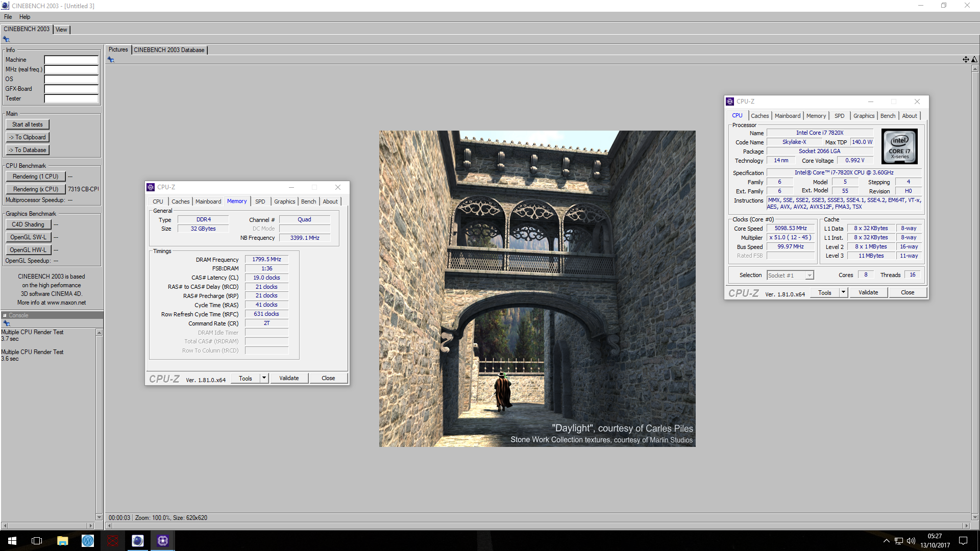Open the Graphics tab in the CPU-Z CPU window
Image resolution: width=980 pixels, height=551 pixels.
click(864, 116)
